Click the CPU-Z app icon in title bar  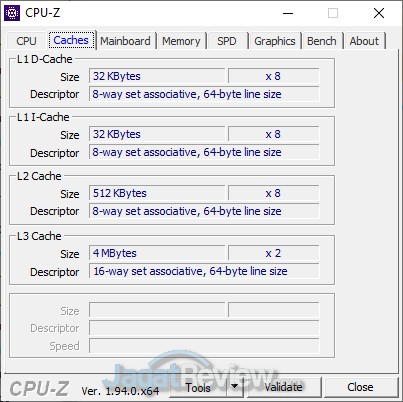click(12, 13)
